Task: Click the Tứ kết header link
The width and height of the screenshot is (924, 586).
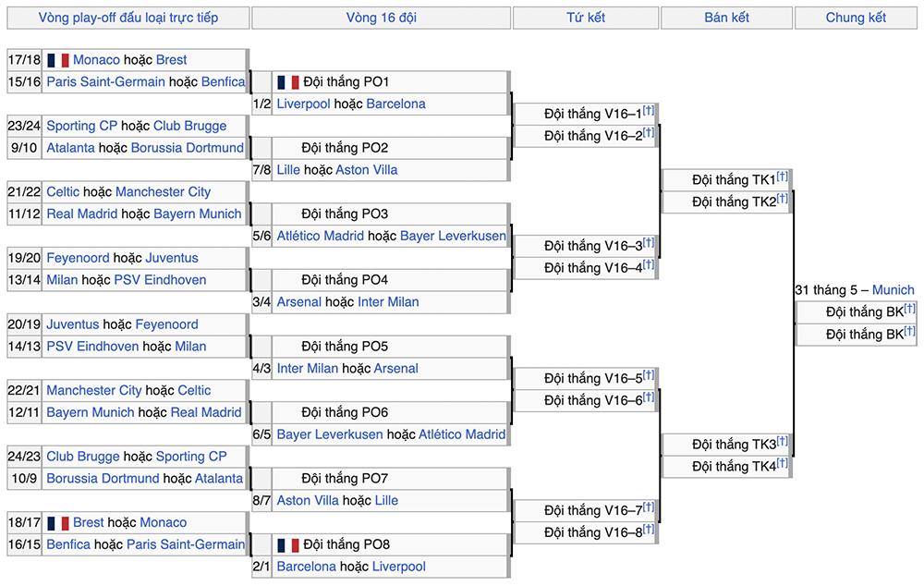Action: click(586, 18)
